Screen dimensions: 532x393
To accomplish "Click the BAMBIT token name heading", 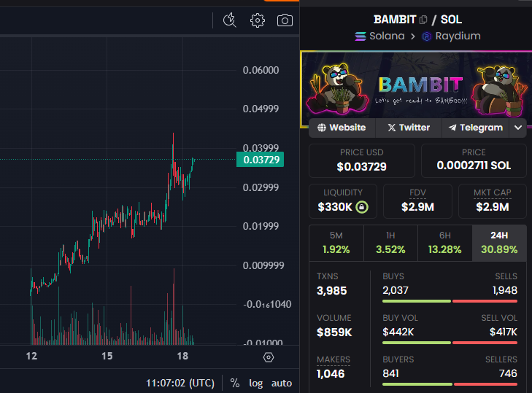I will click(395, 20).
